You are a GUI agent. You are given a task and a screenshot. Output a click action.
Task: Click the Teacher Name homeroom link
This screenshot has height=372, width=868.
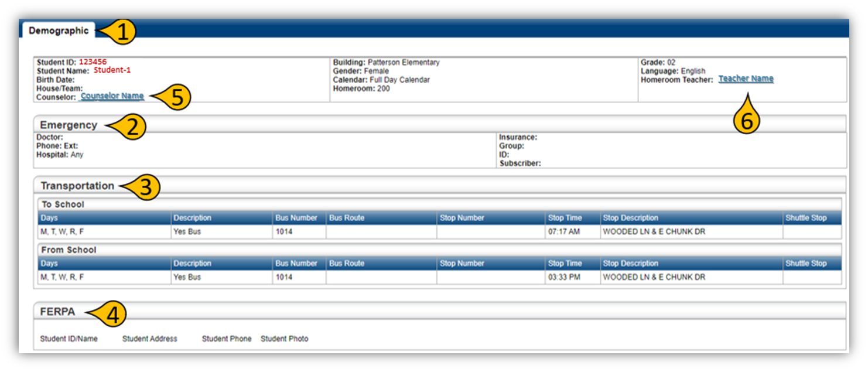click(746, 79)
